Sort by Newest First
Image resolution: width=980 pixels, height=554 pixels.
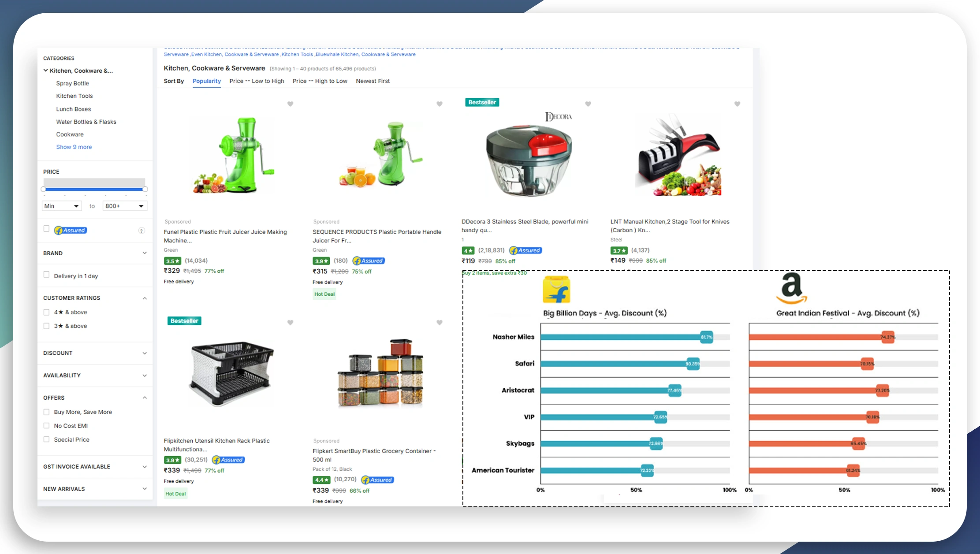click(x=373, y=81)
